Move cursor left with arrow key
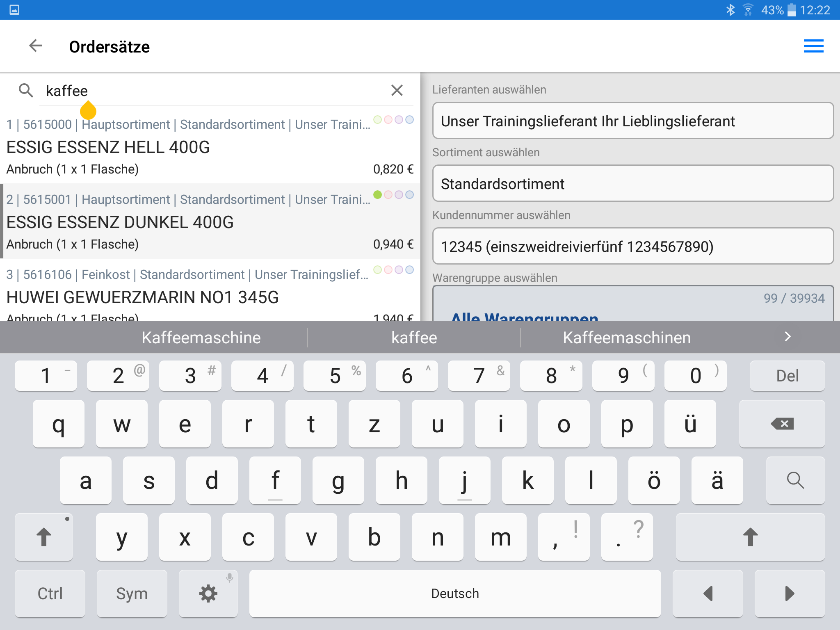The height and width of the screenshot is (630, 840). click(x=708, y=593)
